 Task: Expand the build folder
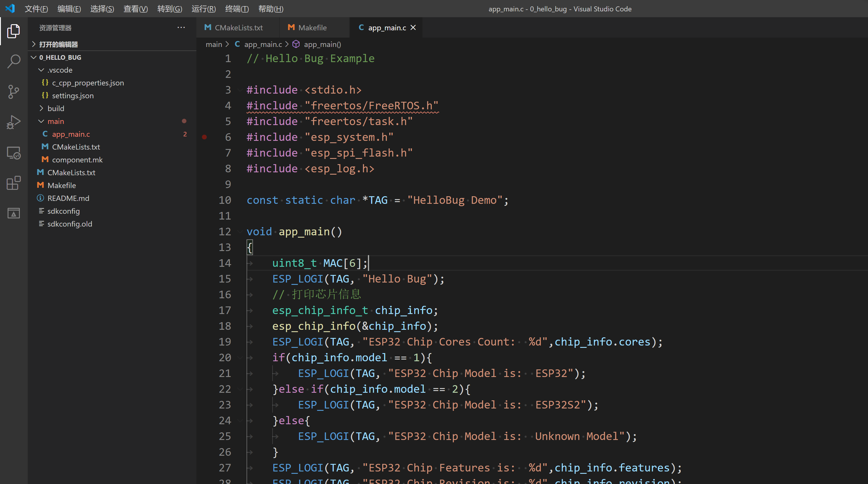tap(56, 108)
